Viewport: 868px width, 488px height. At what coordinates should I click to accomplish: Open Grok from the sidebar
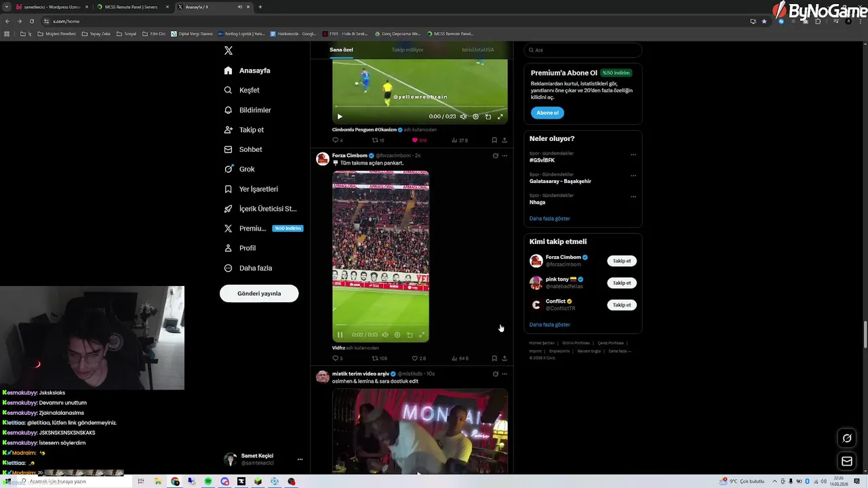coord(239,169)
